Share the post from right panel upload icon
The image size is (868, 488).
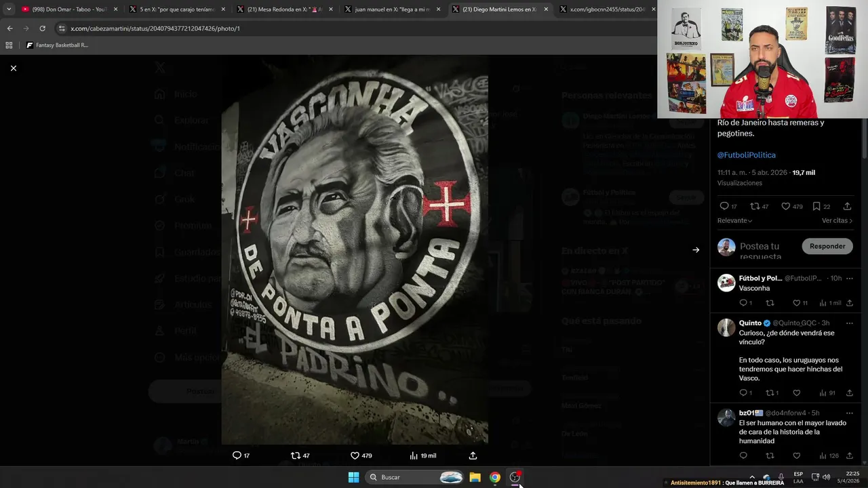coord(847,206)
